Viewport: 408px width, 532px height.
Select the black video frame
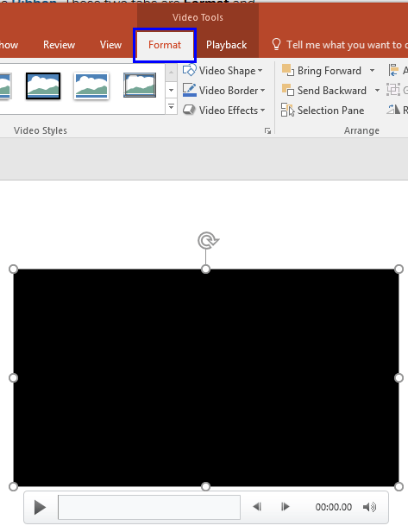pos(205,377)
